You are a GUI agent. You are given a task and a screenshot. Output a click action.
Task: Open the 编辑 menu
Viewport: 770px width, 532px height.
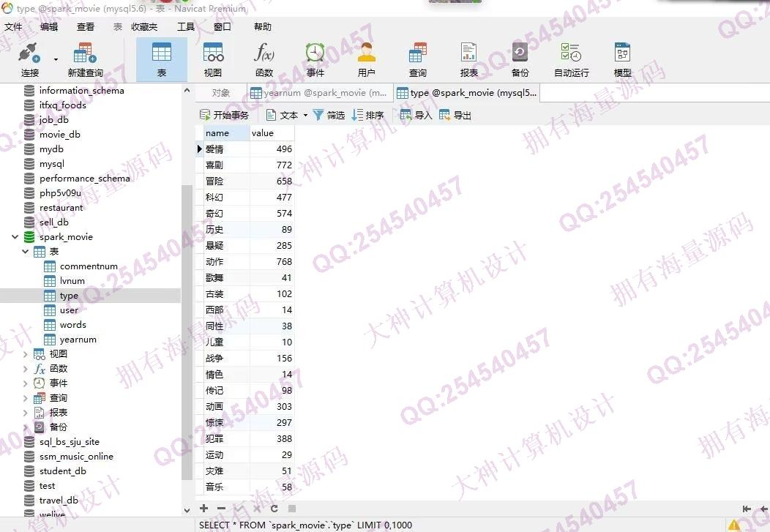click(x=48, y=26)
